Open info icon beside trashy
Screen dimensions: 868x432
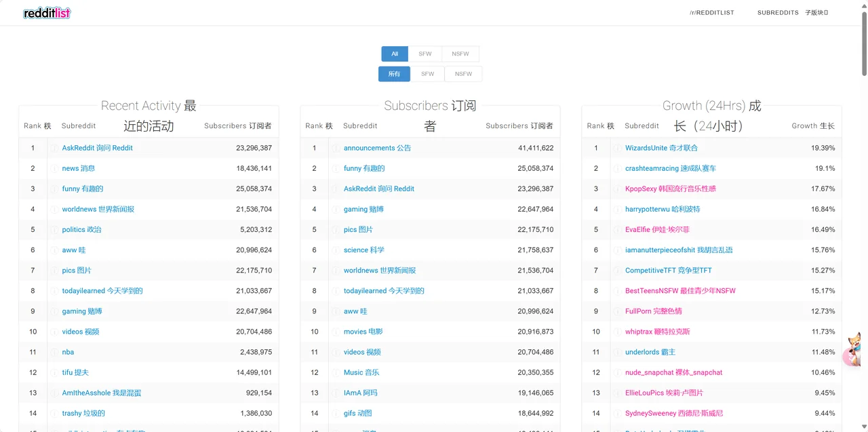click(x=54, y=413)
